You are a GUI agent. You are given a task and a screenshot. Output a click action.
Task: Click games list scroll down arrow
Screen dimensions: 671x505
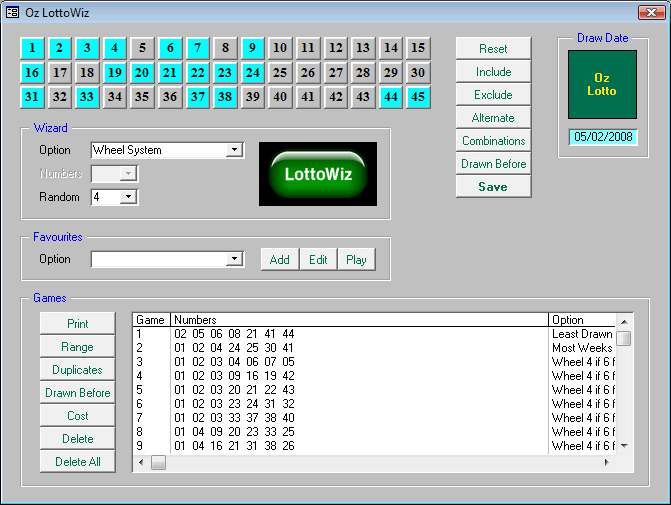624,446
